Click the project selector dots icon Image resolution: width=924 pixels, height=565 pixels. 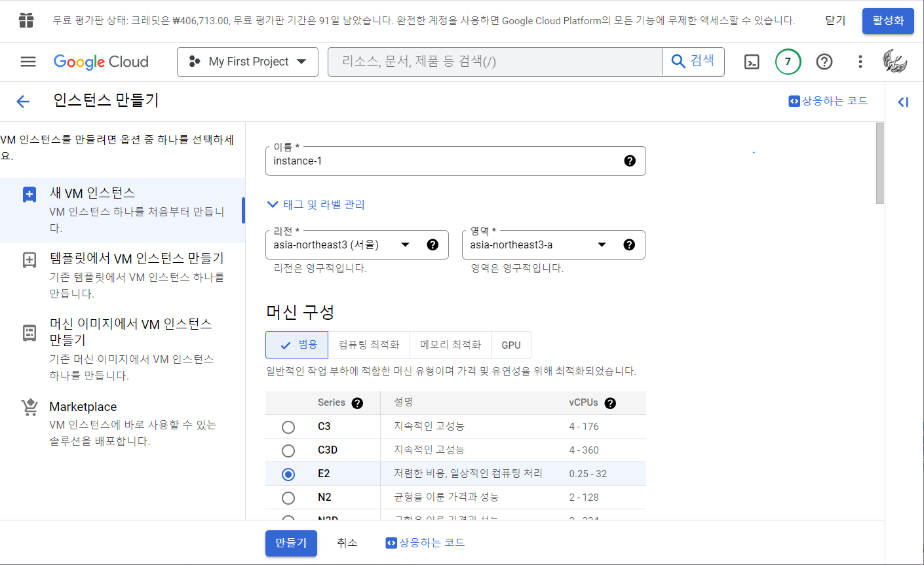[x=194, y=62]
